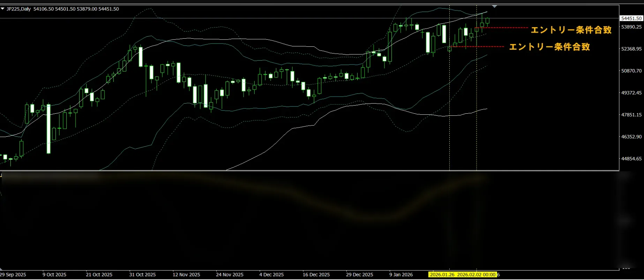
Task: Click the 53890.25 price on the axis
Action: coord(631,27)
